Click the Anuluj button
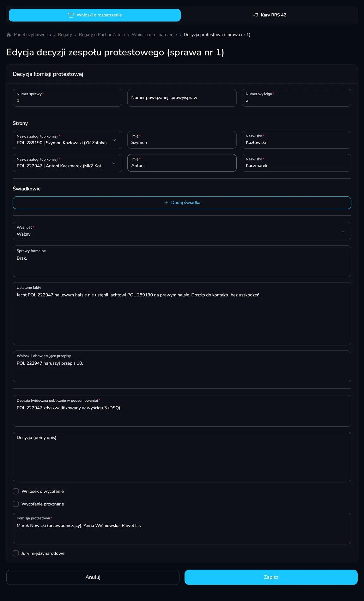364x601 pixels. 93,577
